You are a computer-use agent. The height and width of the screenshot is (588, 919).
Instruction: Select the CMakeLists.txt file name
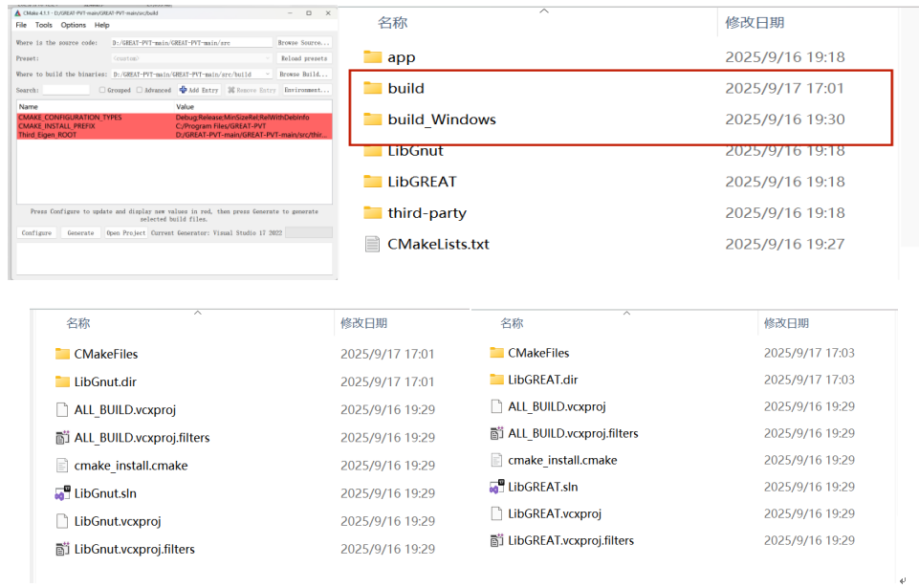click(438, 244)
